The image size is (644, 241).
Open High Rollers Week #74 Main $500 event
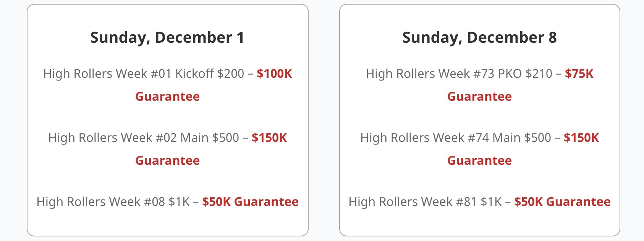[456, 138]
